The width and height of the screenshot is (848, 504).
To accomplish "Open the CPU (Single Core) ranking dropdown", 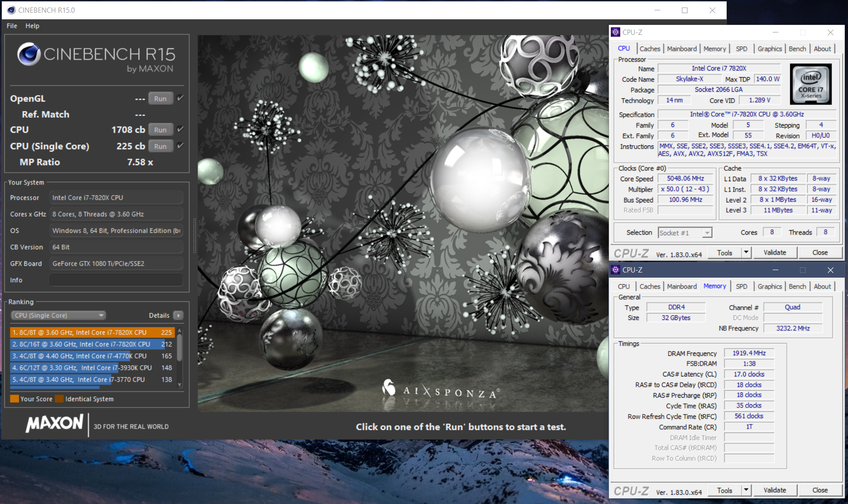I will (x=58, y=315).
